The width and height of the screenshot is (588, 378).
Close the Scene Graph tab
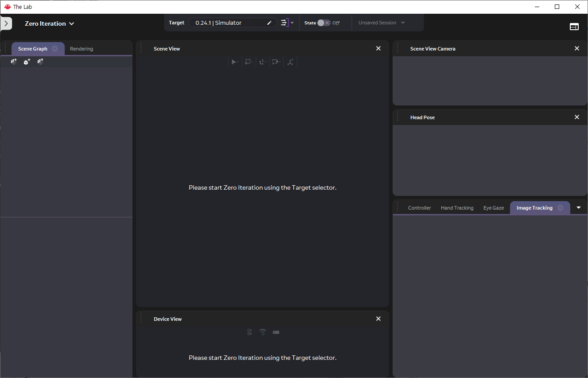tap(55, 49)
